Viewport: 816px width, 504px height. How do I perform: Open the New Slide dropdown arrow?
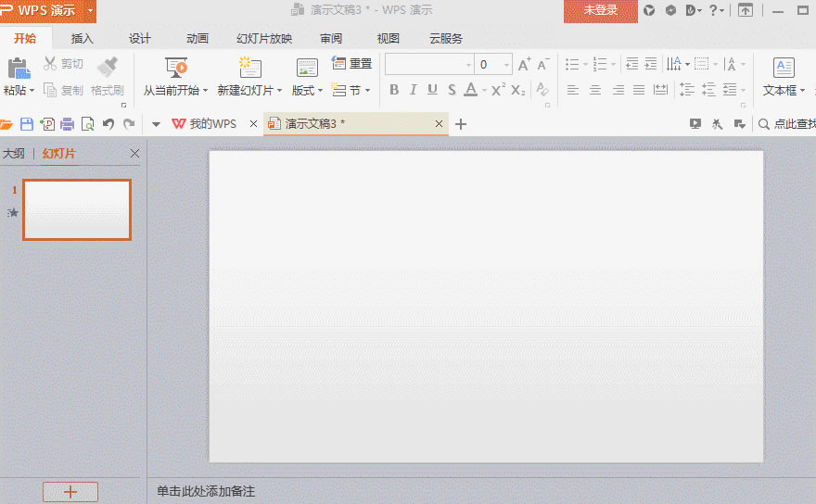click(279, 91)
